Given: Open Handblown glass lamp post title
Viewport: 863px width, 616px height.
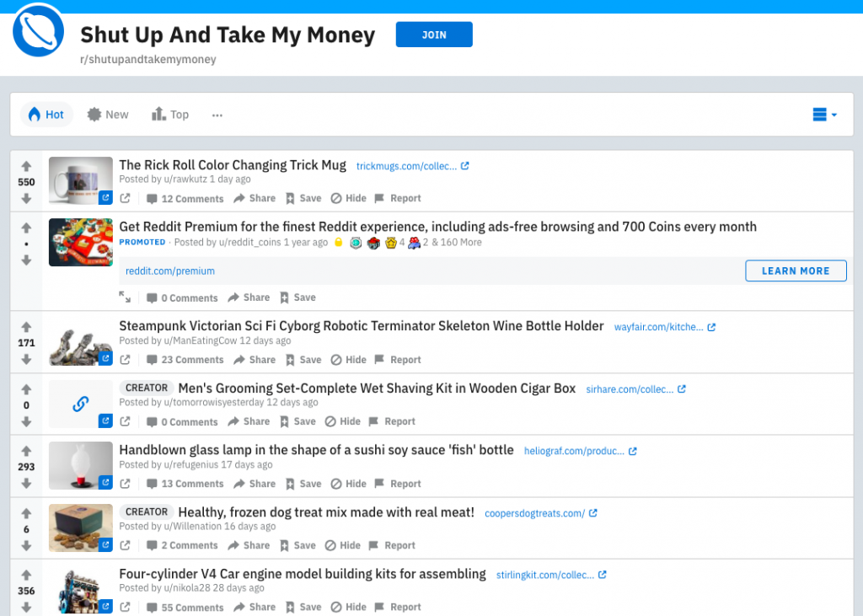Looking at the screenshot, I should (317, 450).
